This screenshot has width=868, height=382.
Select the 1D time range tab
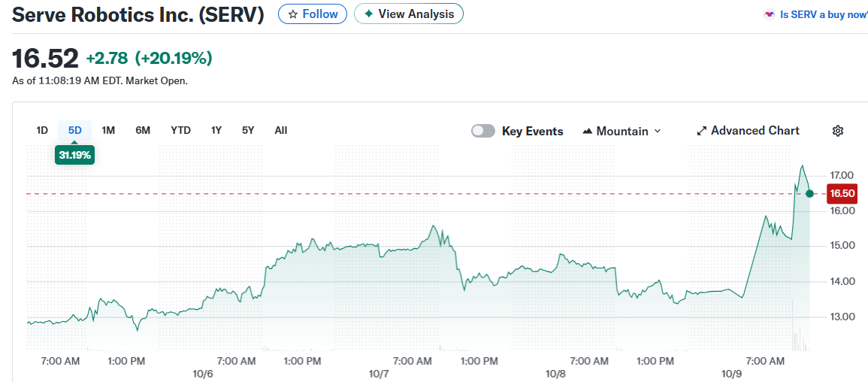[42, 130]
